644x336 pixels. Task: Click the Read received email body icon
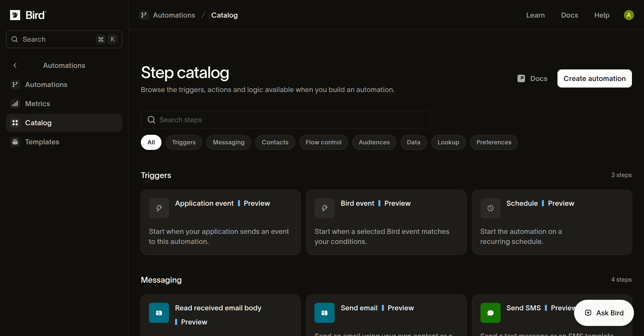[x=159, y=313]
